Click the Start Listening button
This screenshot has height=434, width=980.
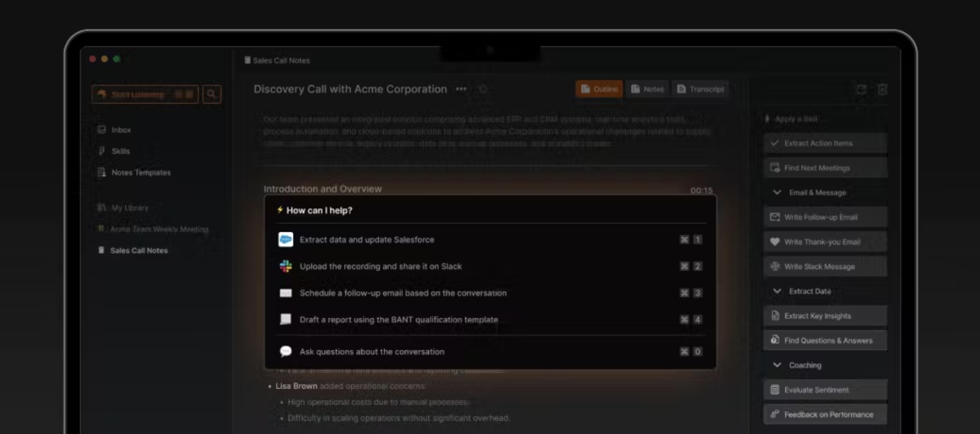pyautogui.click(x=145, y=94)
